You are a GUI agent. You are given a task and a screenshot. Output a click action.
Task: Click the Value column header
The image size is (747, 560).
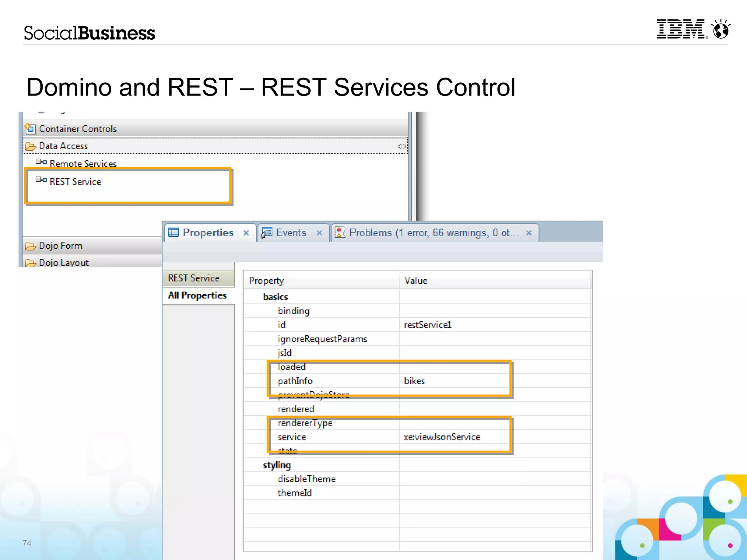tap(495, 280)
